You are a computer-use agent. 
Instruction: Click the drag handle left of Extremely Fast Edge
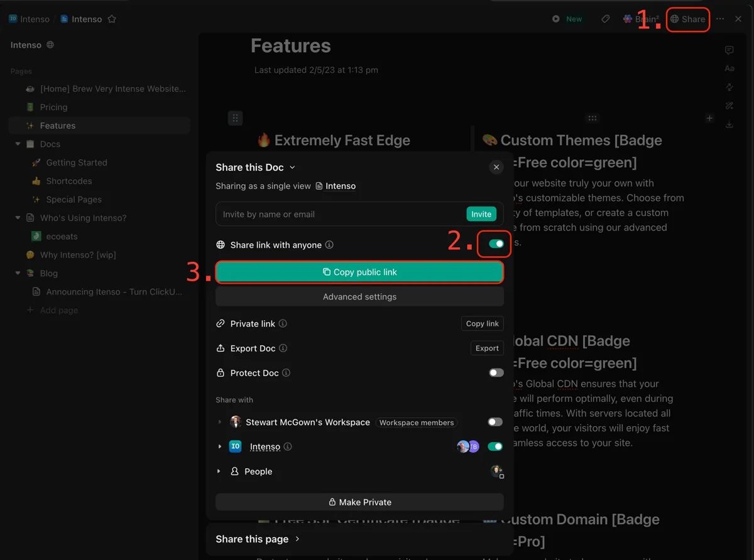[235, 118]
